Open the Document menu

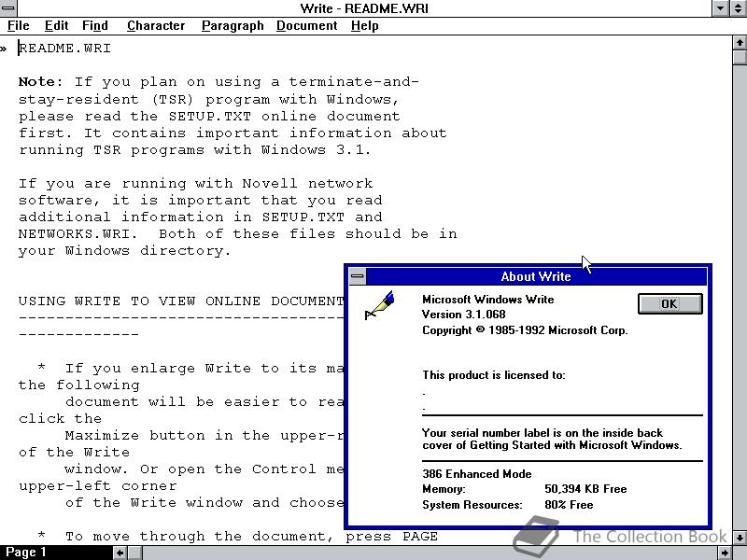[307, 26]
